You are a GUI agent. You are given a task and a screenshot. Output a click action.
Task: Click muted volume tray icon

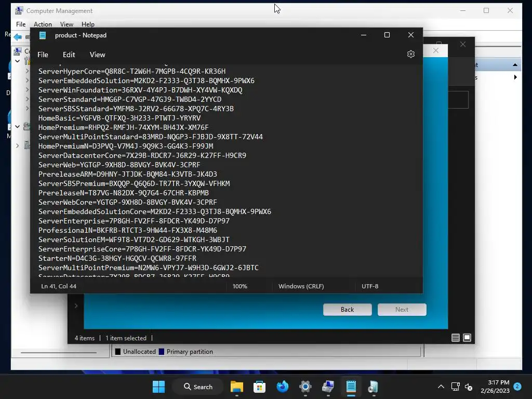click(x=469, y=387)
